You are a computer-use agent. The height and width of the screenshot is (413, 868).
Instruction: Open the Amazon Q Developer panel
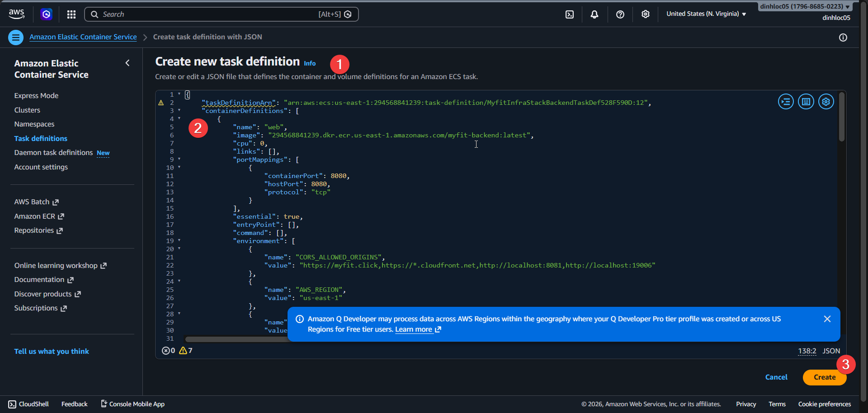pos(47,14)
